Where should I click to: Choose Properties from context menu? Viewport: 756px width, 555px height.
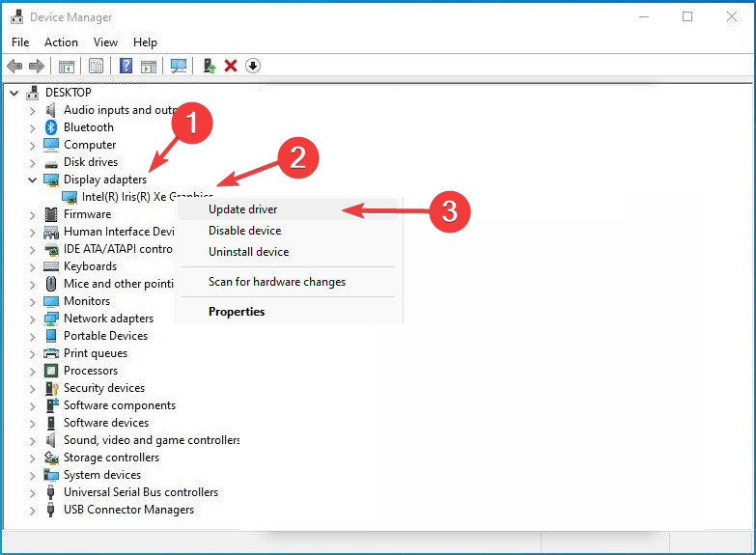[288, 312]
